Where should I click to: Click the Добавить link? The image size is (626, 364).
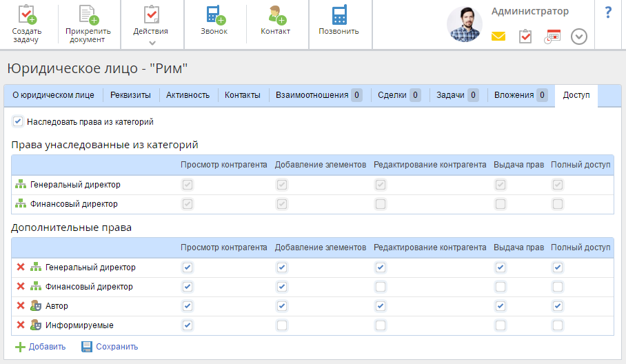41,347
